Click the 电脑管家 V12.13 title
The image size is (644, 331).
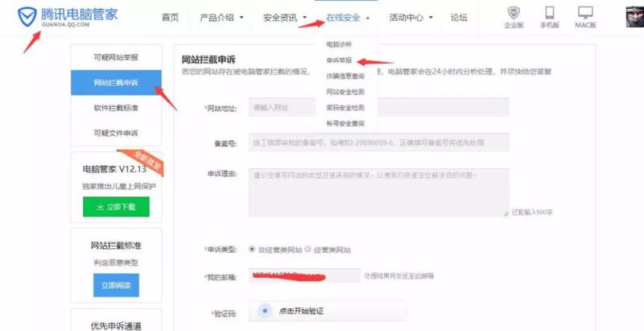pyautogui.click(x=114, y=169)
